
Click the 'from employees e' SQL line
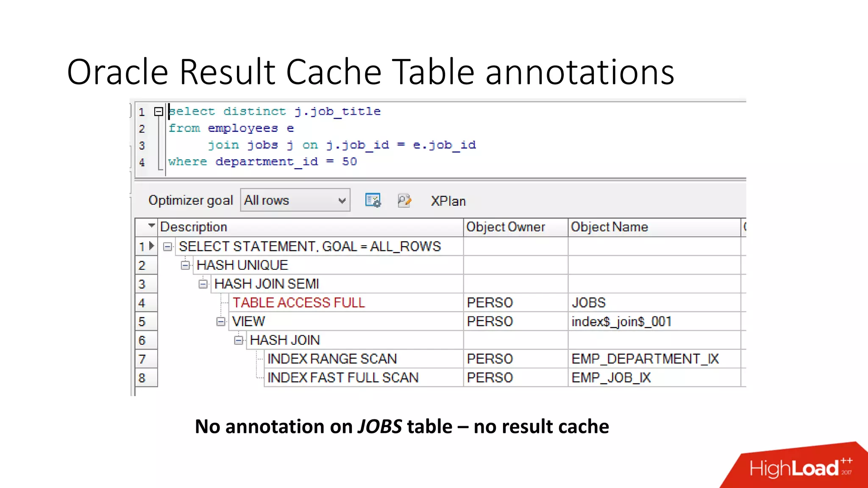pos(231,128)
